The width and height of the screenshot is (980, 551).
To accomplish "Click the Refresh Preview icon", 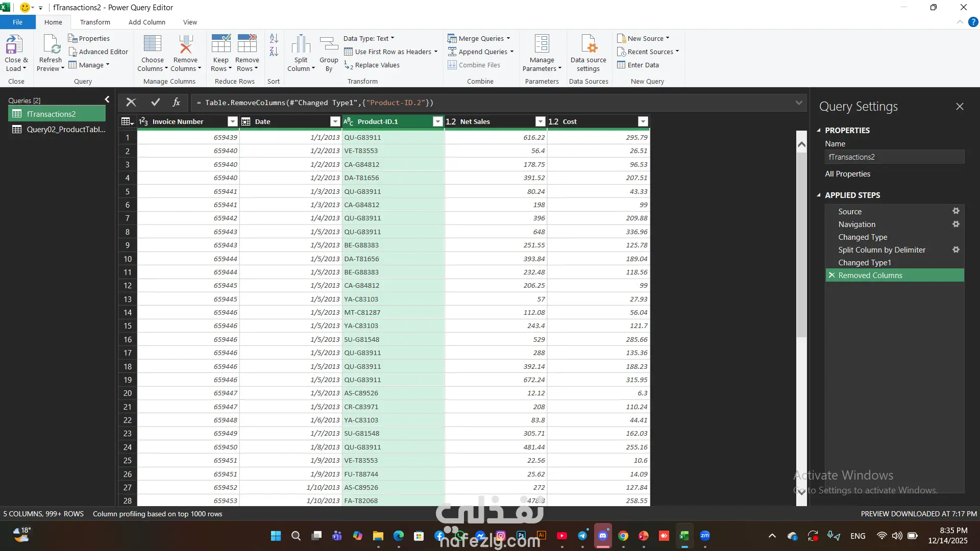I will (x=51, y=45).
